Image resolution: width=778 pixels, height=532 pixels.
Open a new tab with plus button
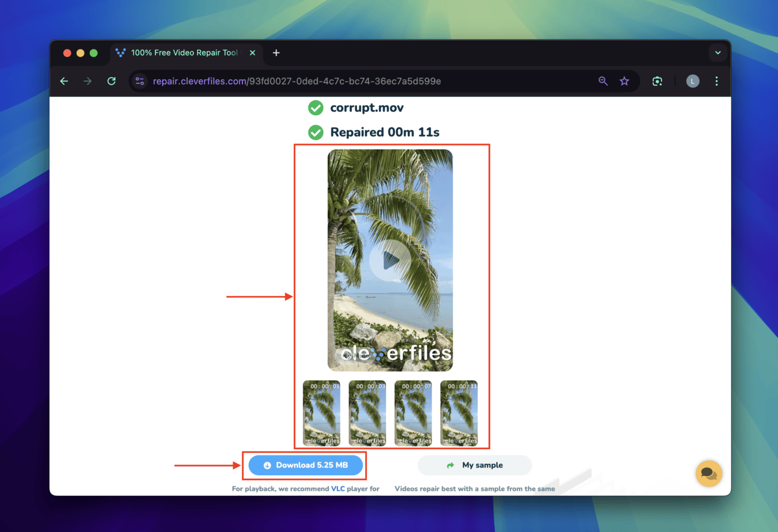(276, 53)
